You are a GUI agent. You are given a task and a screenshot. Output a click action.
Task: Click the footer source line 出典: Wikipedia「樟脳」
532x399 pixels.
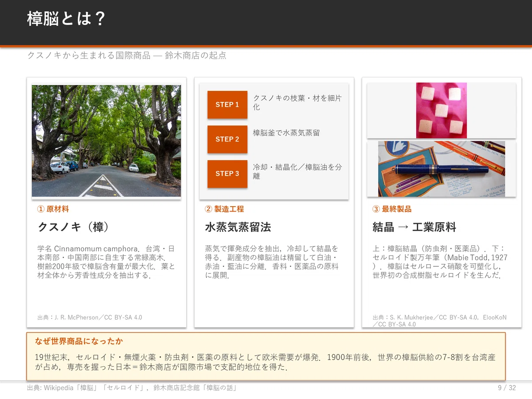132,388
